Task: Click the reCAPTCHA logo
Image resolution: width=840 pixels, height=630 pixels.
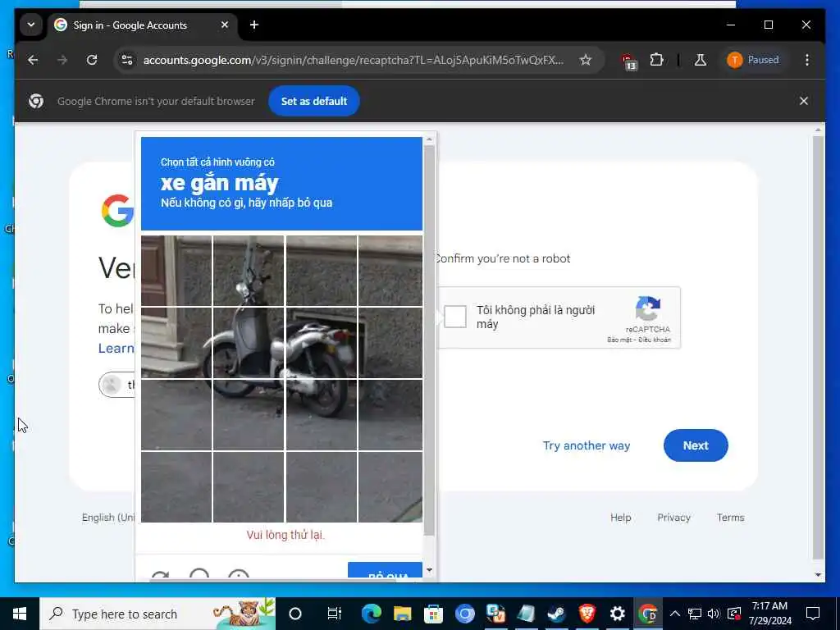Action: (x=648, y=308)
